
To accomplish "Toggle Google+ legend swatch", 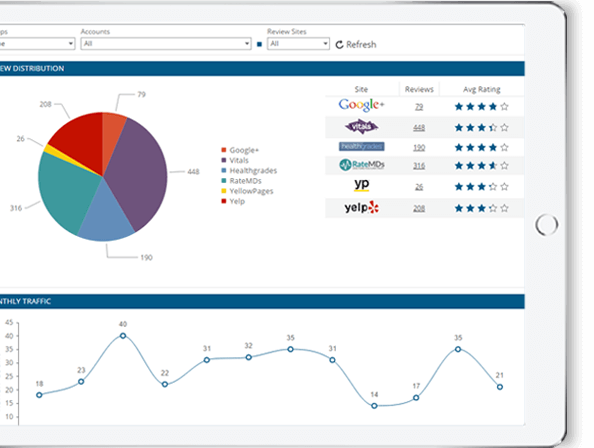I will pyautogui.click(x=224, y=150).
